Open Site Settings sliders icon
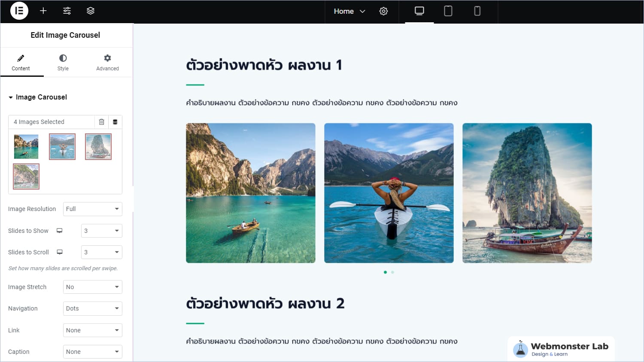 [67, 11]
